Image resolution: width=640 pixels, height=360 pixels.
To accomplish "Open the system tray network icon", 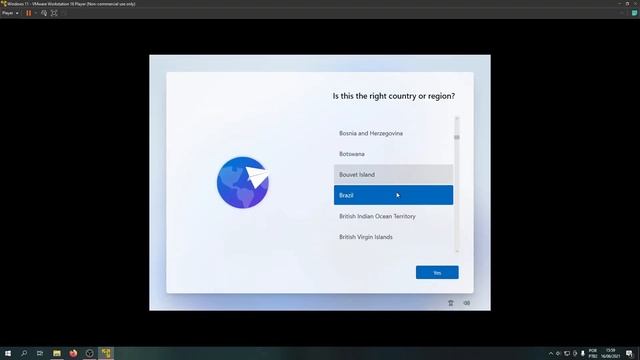I will [567, 353].
